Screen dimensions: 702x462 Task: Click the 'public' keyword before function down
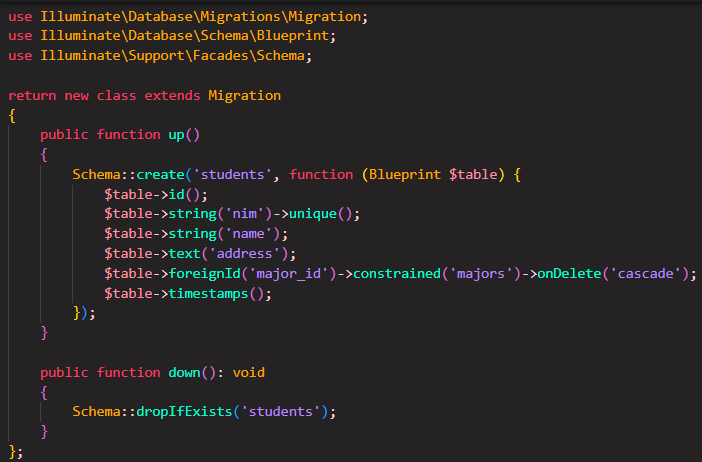tap(64, 372)
